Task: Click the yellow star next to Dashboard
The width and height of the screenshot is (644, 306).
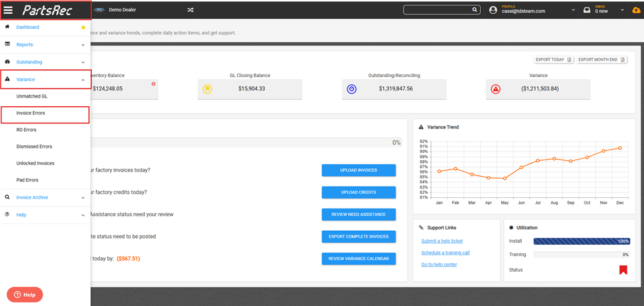Action: (83, 28)
